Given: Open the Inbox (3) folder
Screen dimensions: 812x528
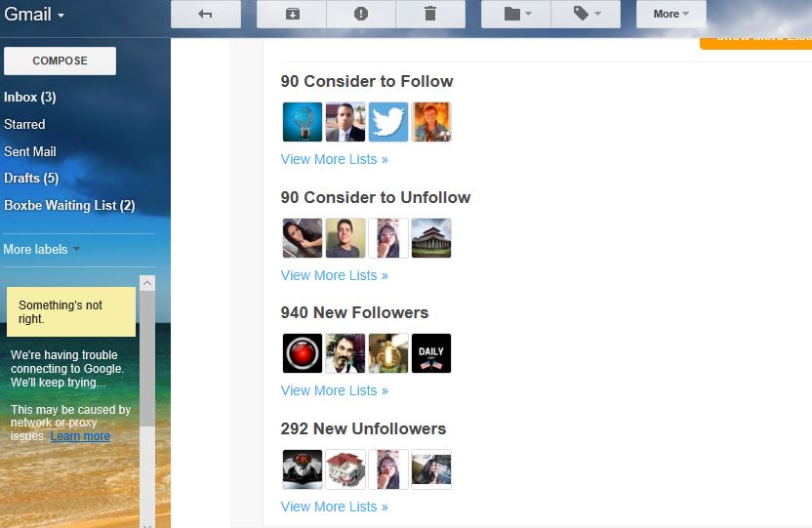Looking at the screenshot, I should [29, 98].
